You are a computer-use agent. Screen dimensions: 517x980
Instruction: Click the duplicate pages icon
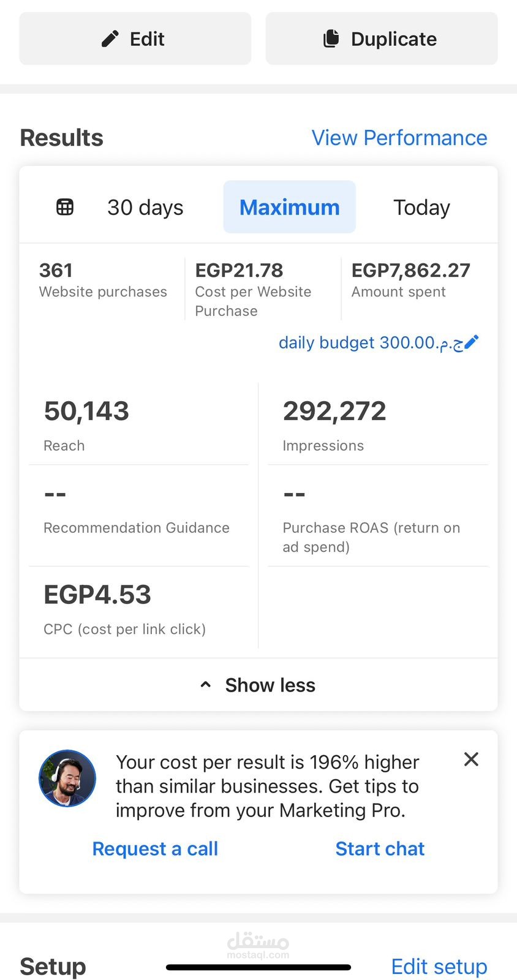[x=333, y=38]
